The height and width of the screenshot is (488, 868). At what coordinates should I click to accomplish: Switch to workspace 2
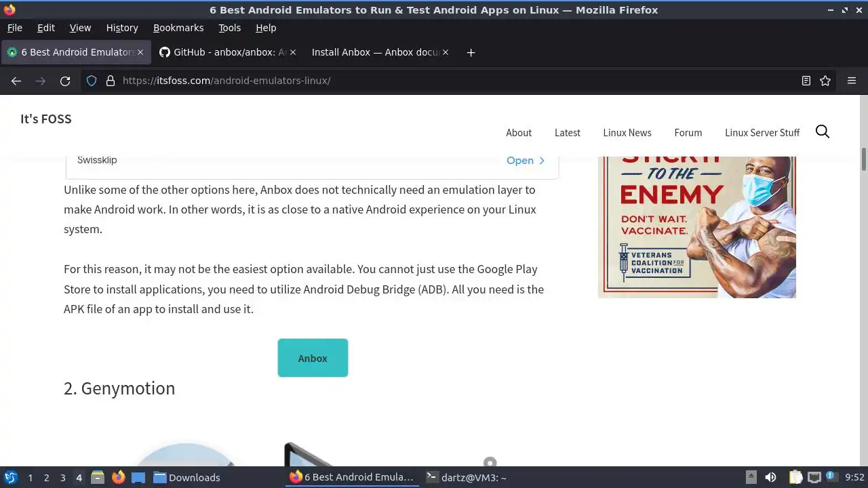tap(46, 478)
